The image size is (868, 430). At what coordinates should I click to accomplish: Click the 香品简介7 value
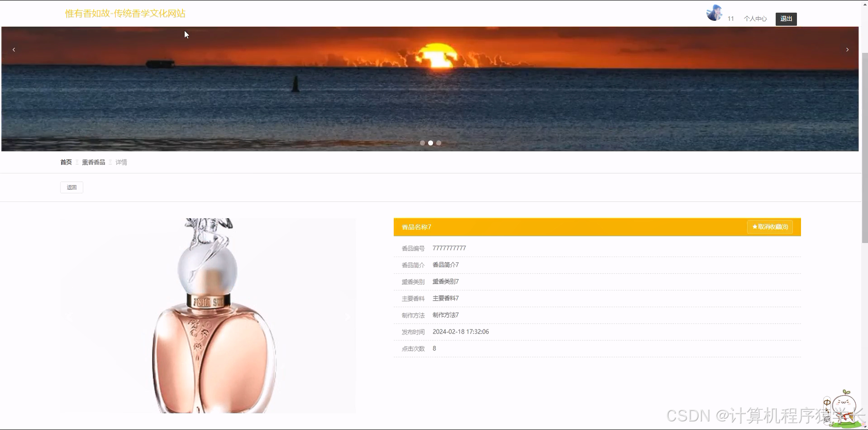pos(445,265)
